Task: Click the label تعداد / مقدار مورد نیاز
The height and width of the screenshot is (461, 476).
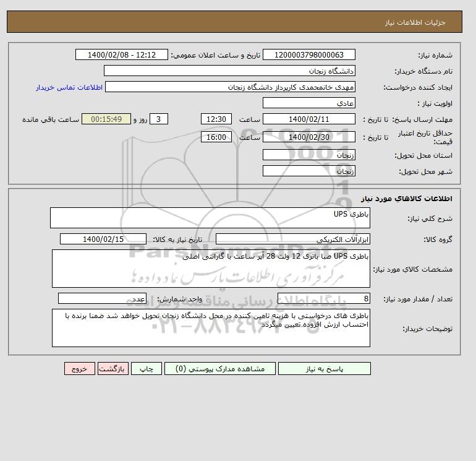Action: click(x=418, y=299)
